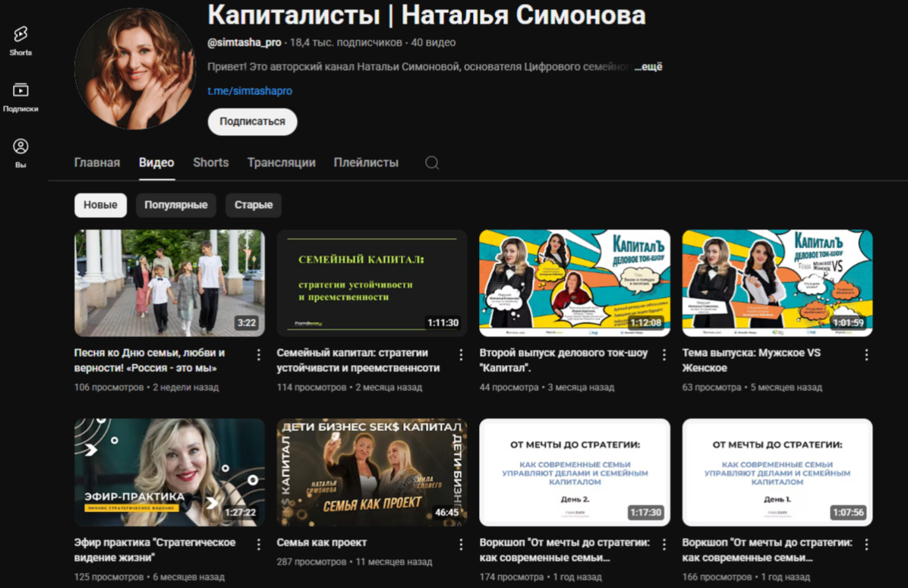Open options menu for Эфир практика video
Image resolution: width=908 pixels, height=588 pixels.
(x=258, y=544)
